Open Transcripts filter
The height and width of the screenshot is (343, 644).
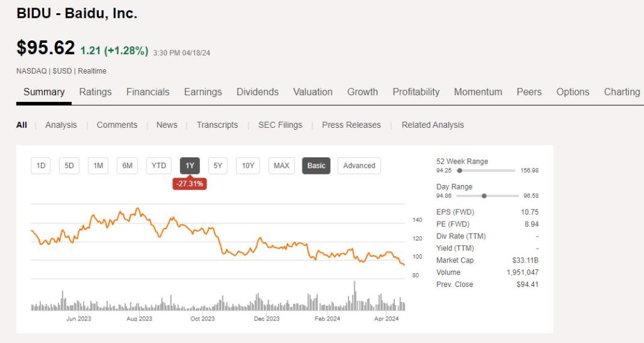(217, 125)
